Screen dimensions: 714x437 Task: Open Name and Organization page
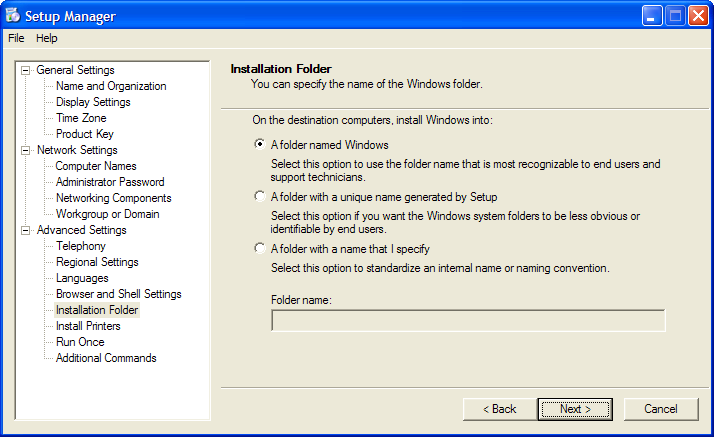(x=111, y=86)
